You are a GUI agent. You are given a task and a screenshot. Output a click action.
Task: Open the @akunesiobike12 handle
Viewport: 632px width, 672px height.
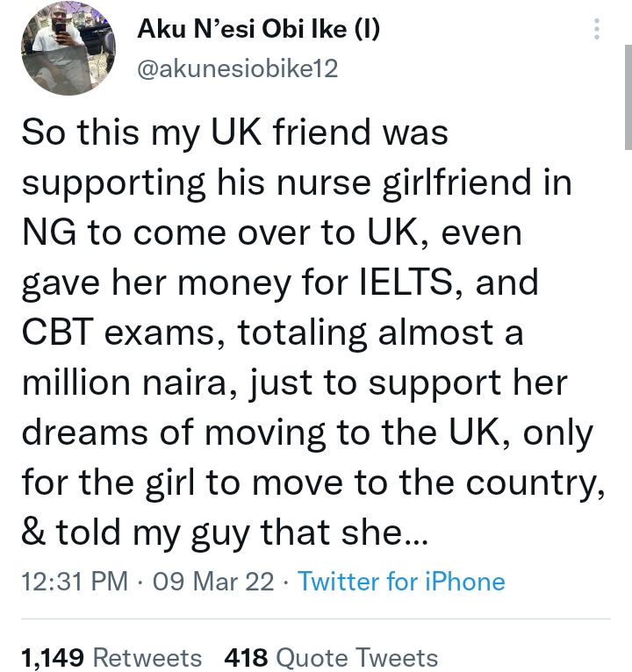(237, 69)
